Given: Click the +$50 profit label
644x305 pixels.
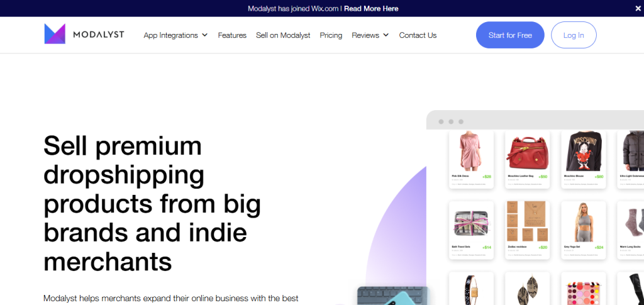Looking at the screenshot, I should pyautogui.click(x=543, y=177).
